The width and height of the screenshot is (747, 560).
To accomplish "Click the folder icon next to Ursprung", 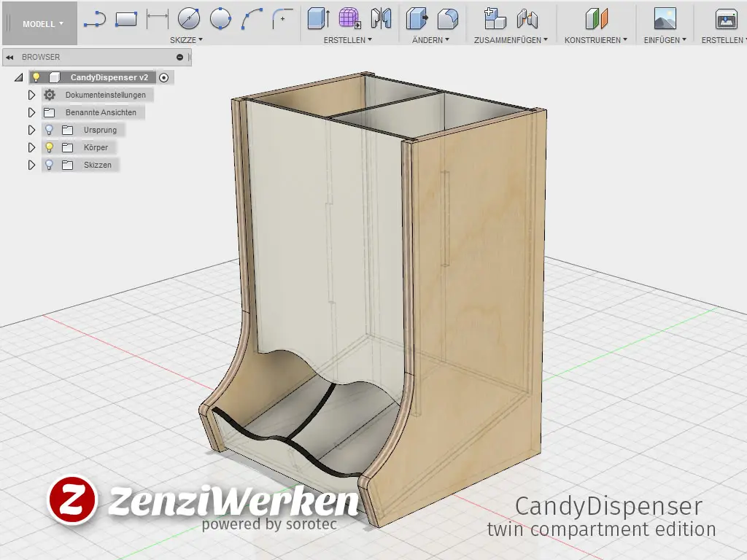I will pos(68,130).
